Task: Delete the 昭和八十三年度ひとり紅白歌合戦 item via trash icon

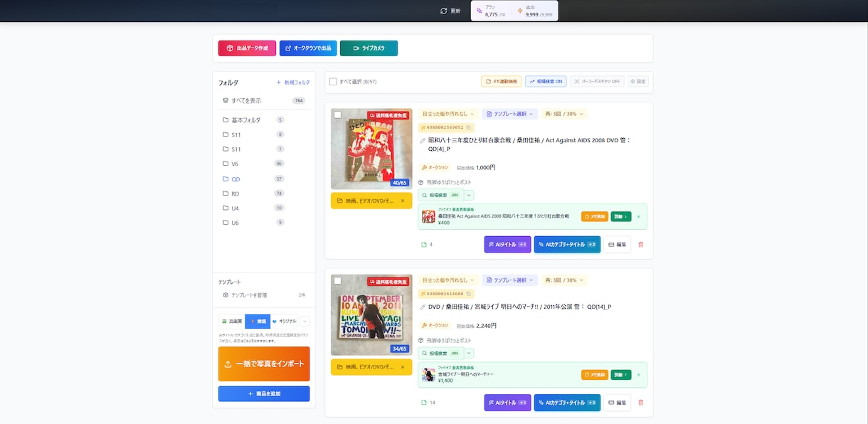Action: 640,245
